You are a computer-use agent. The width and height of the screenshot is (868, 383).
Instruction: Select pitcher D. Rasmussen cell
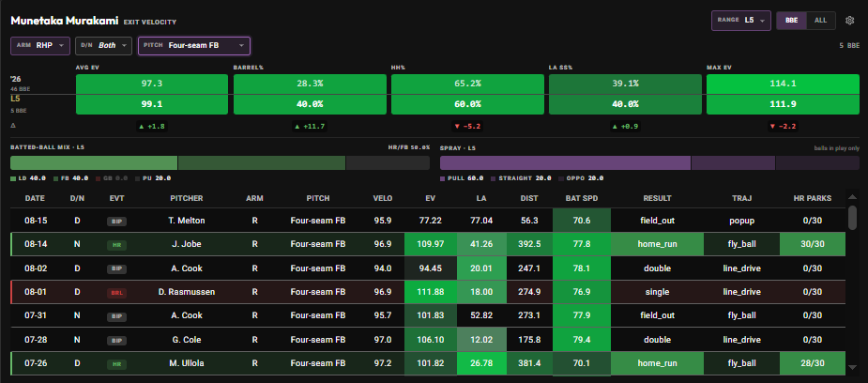(187, 292)
